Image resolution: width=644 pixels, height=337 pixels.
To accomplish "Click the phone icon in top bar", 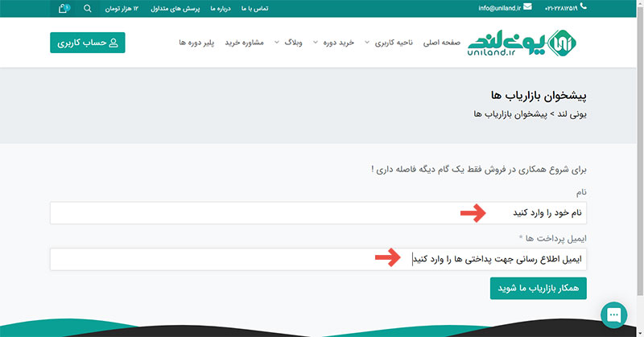I will (x=583, y=6).
